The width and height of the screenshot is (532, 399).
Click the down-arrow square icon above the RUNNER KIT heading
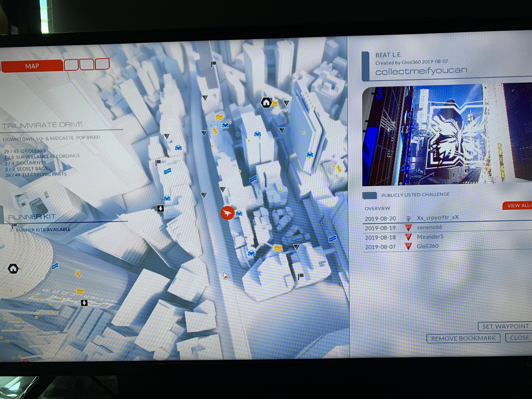coord(160,208)
